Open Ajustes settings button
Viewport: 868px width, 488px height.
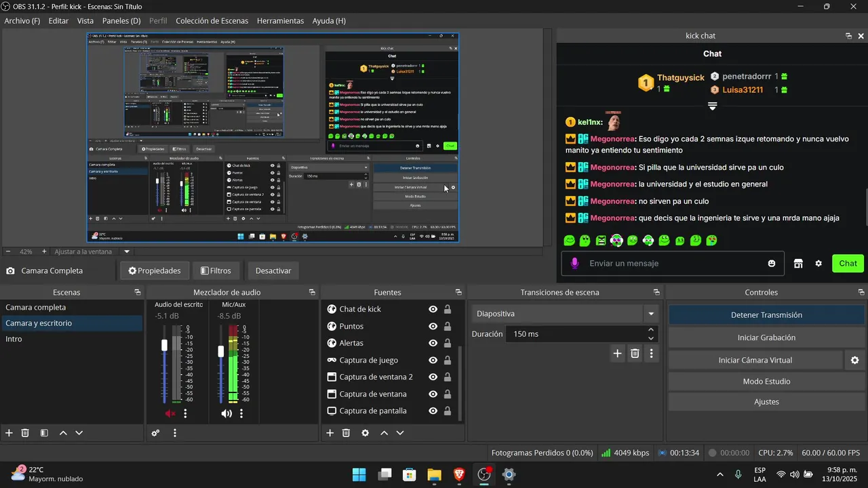766,402
